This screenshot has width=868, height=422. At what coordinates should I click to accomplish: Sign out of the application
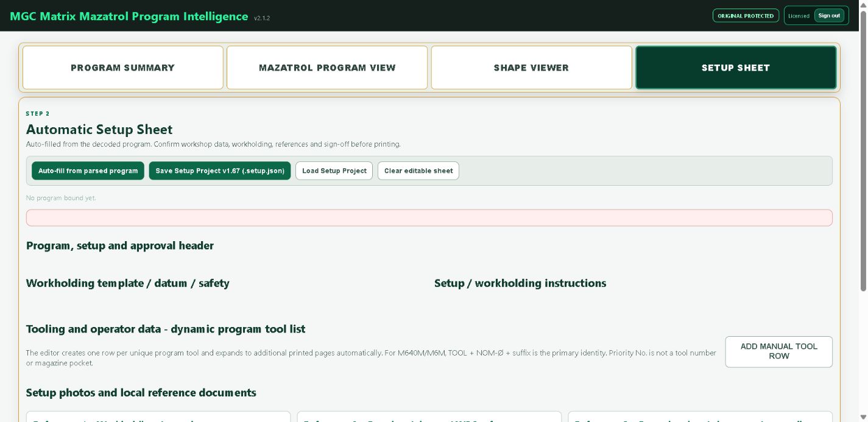coord(829,16)
